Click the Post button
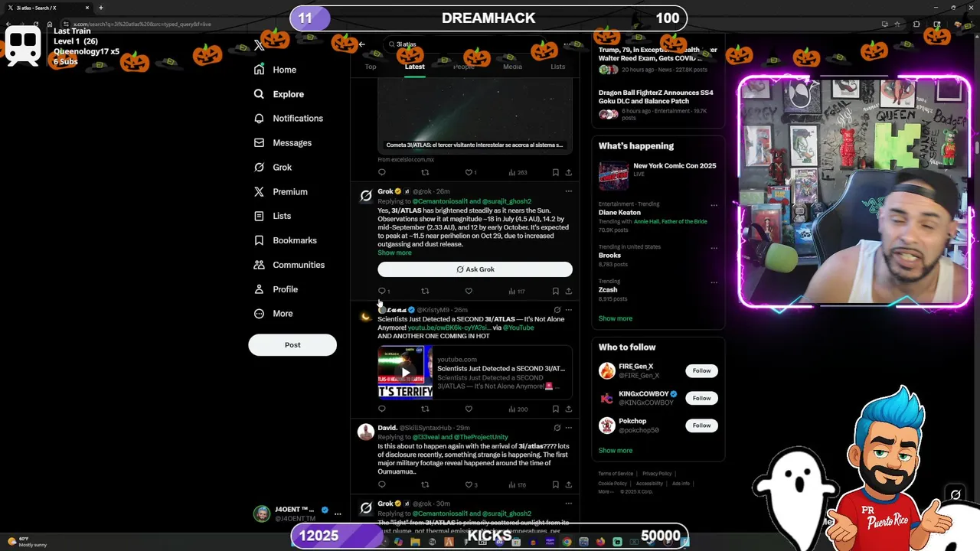This screenshot has height=551, width=980. coord(292,345)
